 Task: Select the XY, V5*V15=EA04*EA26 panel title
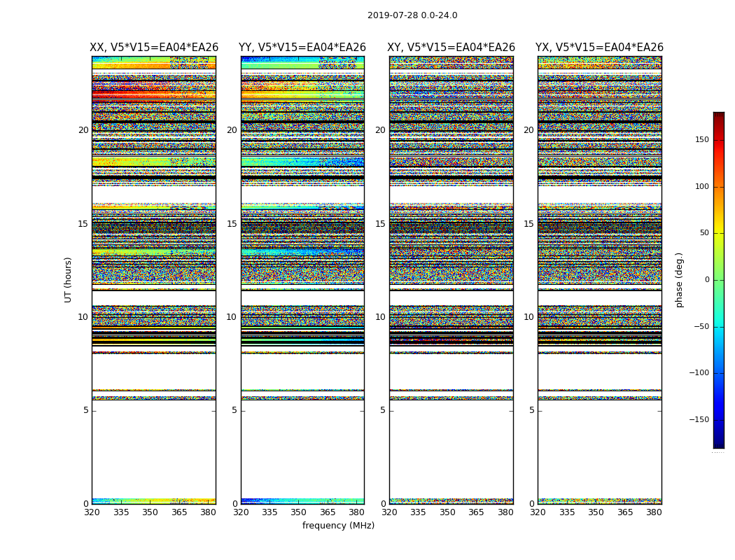pos(451,48)
